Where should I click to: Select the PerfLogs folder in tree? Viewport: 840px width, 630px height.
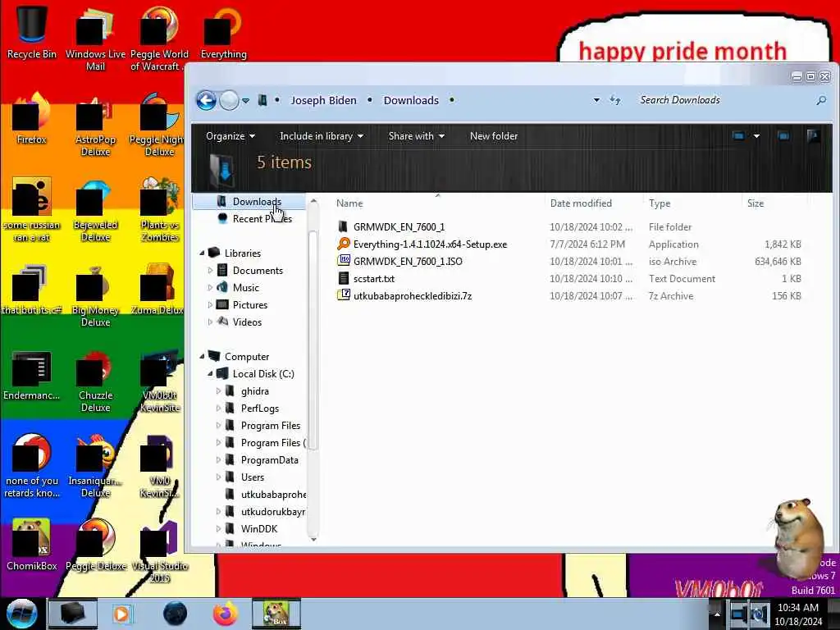(260, 409)
